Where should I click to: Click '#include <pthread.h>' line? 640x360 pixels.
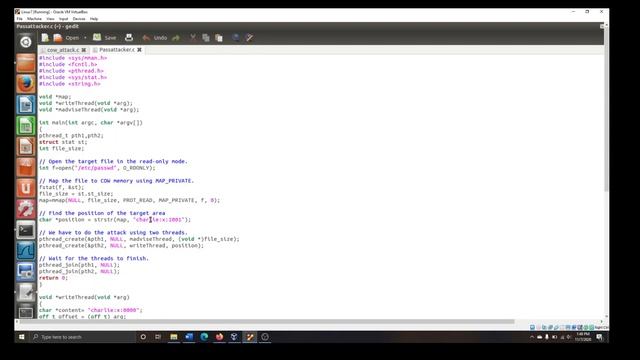coord(71,71)
